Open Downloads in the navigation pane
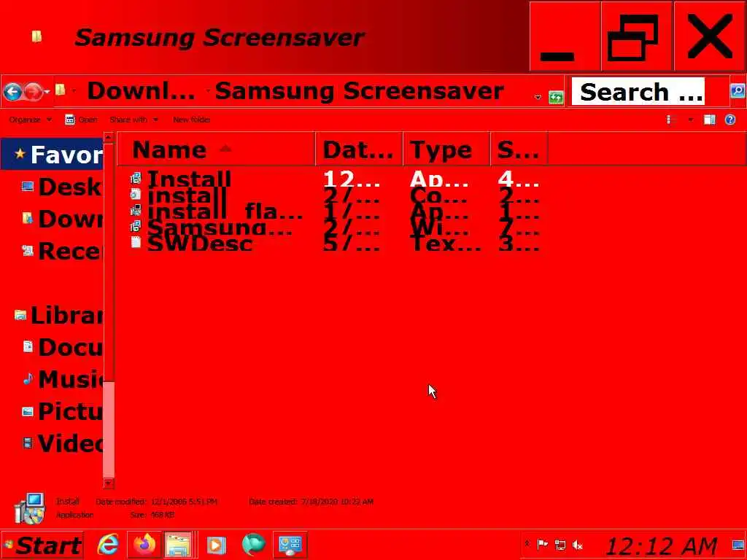 pyautogui.click(x=62, y=219)
